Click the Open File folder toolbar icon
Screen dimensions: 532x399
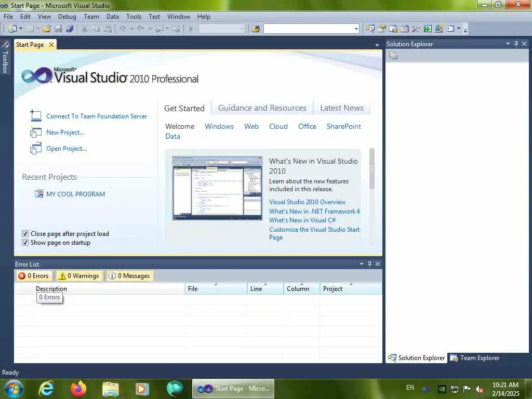click(x=47, y=29)
